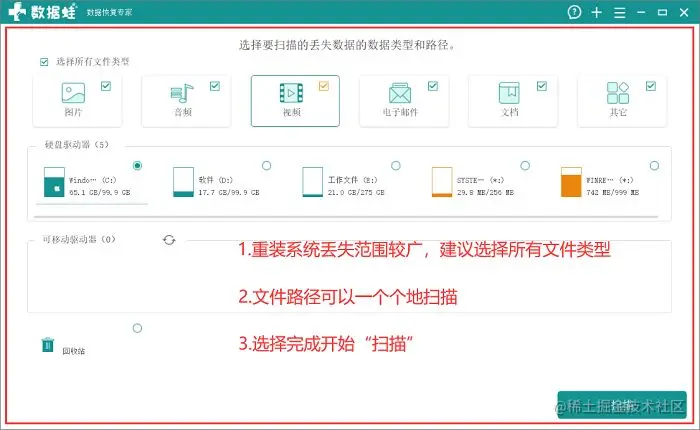Click the 65.1 GB/99.9 GB text
700x430 pixels.
tap(100, 192)
